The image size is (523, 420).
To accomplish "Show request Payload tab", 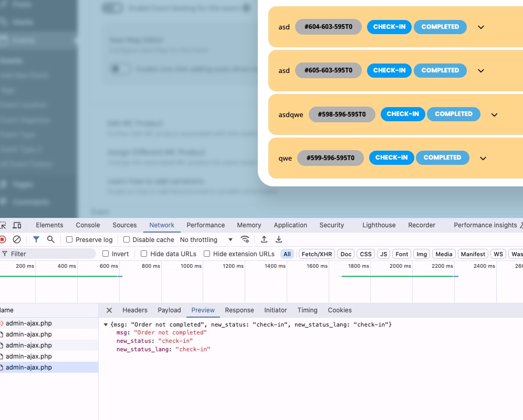I will (x=169, y=310).
